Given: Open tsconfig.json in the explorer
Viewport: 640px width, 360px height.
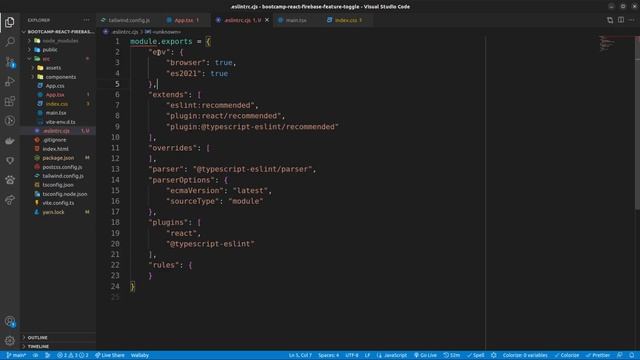Looking at the screenshot, I should (59, 185).
